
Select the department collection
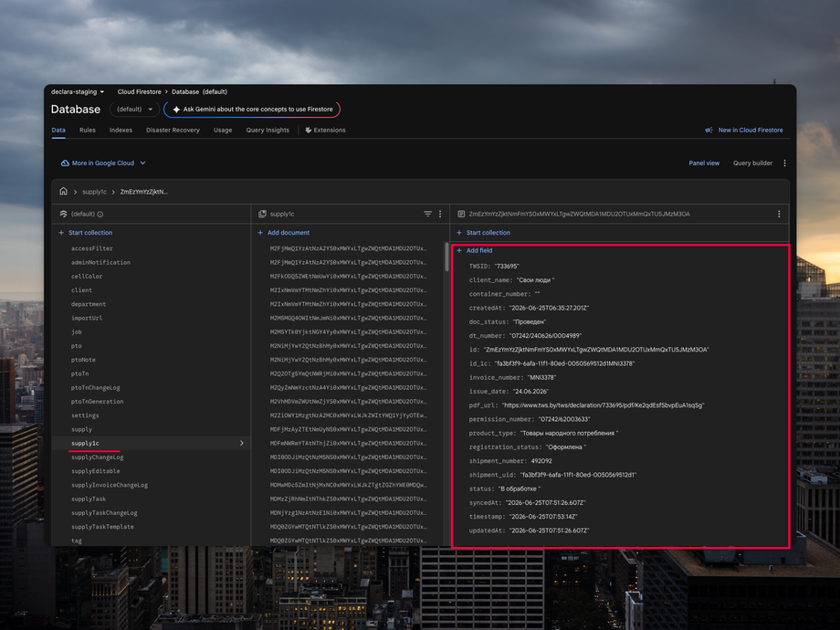89,304
